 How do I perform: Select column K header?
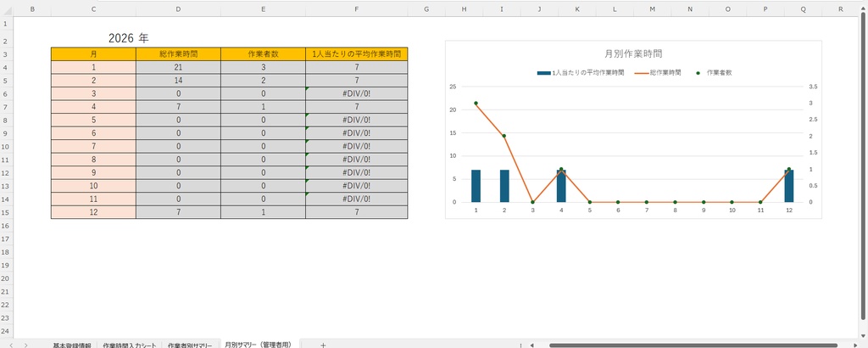coord(577,8)
